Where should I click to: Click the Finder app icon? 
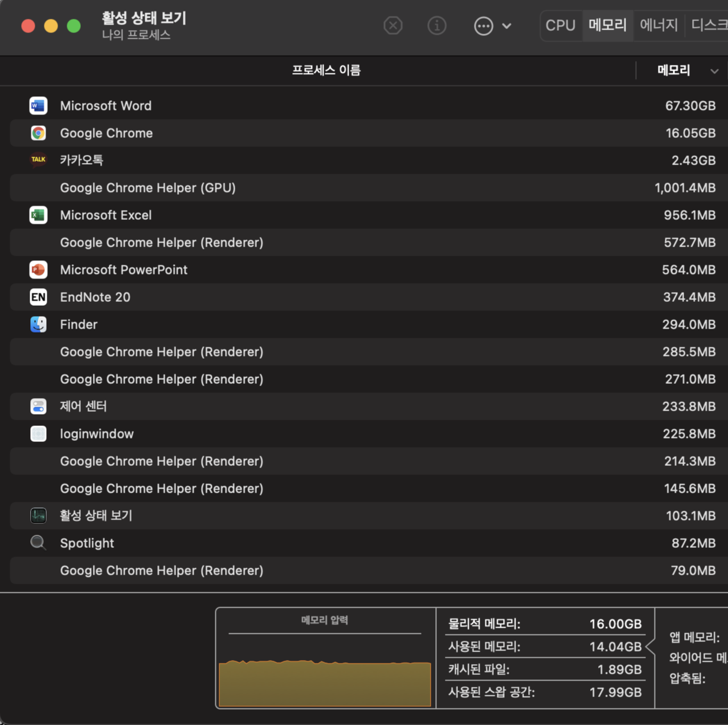[38, 325]
